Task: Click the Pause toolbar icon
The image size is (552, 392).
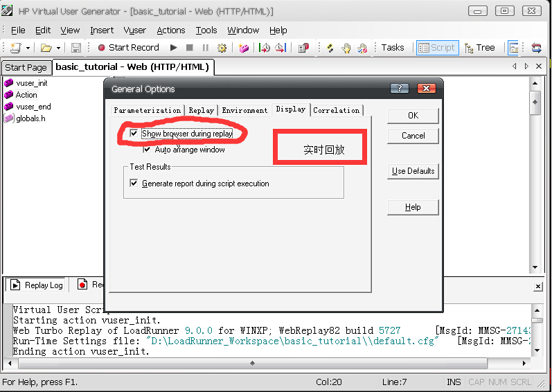Action: click(x=206, y=48)
